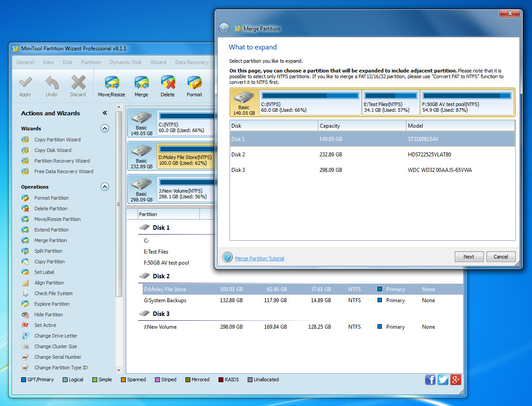
Task: Choose Align Partition operation
Action: (x=49, y=283)
